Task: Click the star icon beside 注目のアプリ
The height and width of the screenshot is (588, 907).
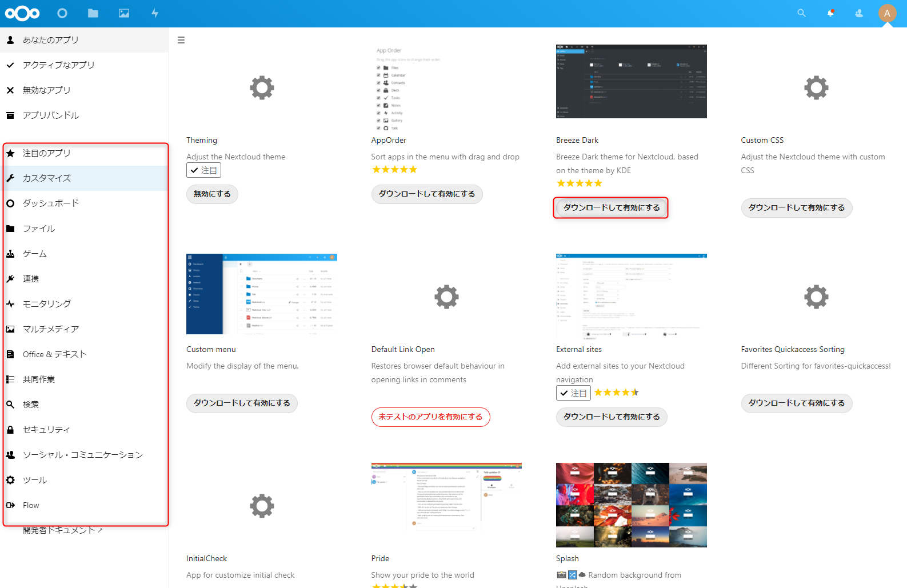Action: (10, 153)
